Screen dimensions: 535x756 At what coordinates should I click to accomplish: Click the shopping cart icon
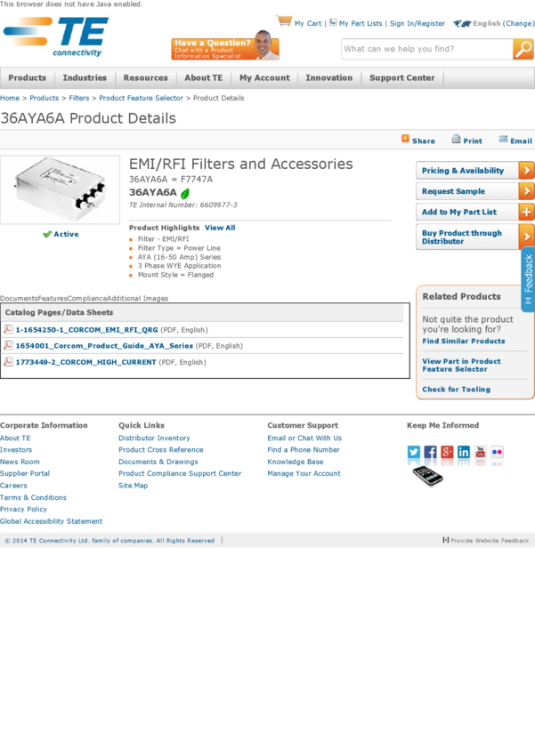coord(284,21)
